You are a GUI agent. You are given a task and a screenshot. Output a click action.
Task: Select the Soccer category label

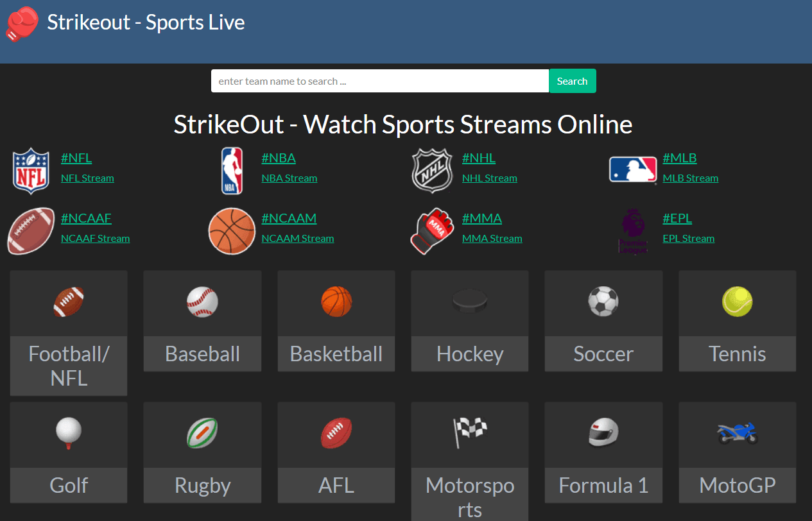click(x=603, y=354)
